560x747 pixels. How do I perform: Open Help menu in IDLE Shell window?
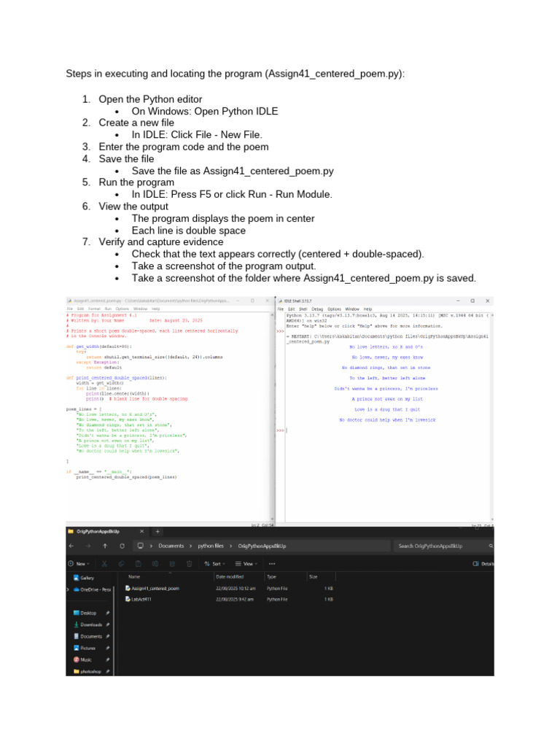(x=367, y=309)
